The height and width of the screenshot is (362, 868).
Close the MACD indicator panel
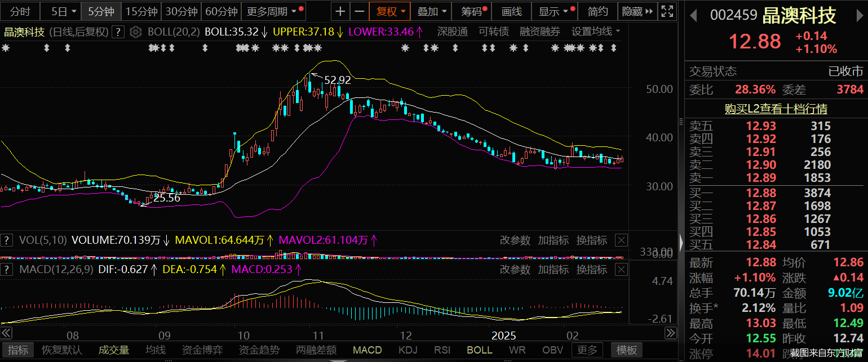[x=621, y=270]
